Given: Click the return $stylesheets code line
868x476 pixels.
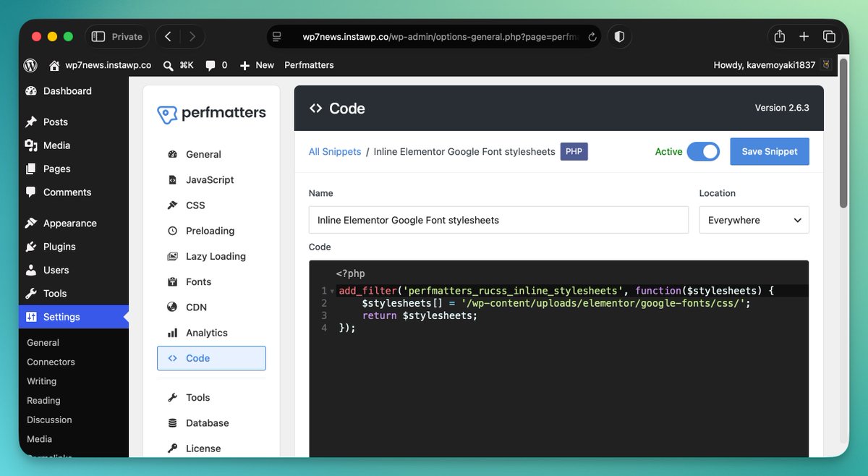Looking at the screenshot, I should [x=420, y=315].
